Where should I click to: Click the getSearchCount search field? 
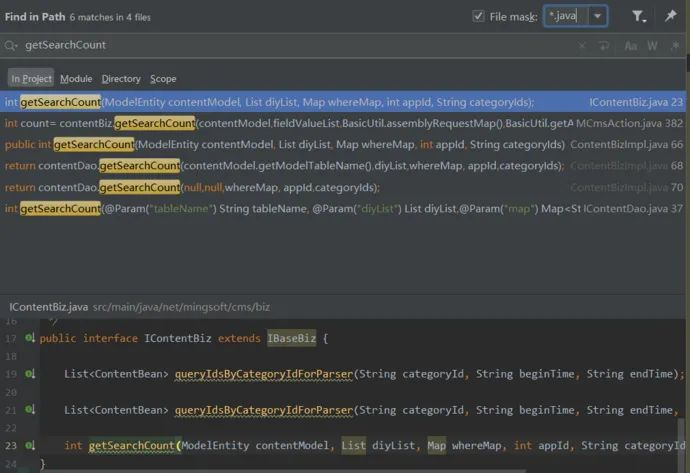[290, 45]
